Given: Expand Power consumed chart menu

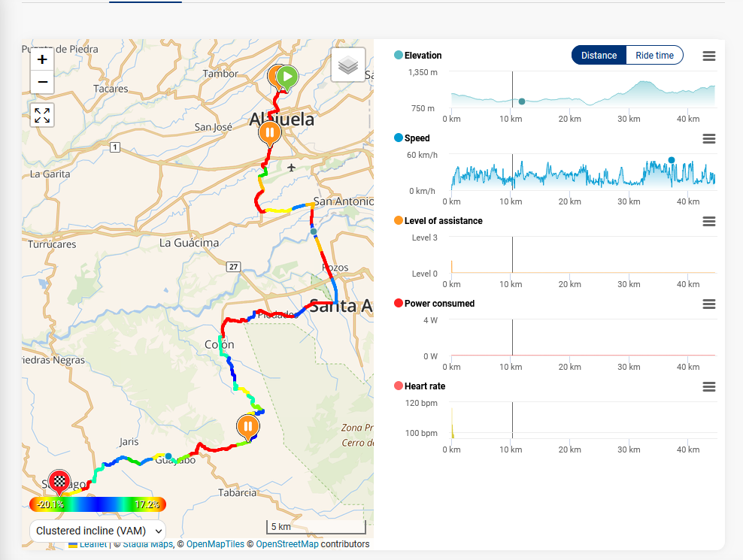Looking at the screenshot, I should click(708, 304).
